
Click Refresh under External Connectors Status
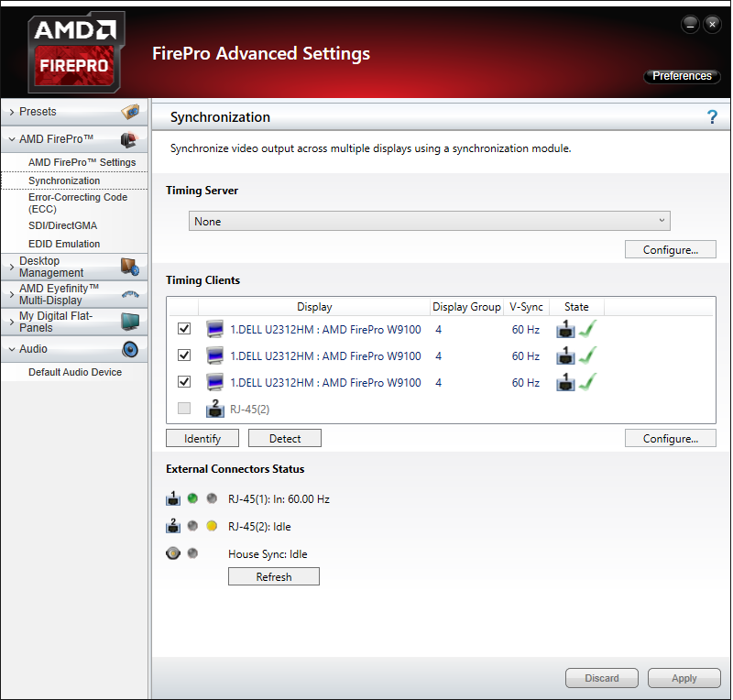pos(273,576)
